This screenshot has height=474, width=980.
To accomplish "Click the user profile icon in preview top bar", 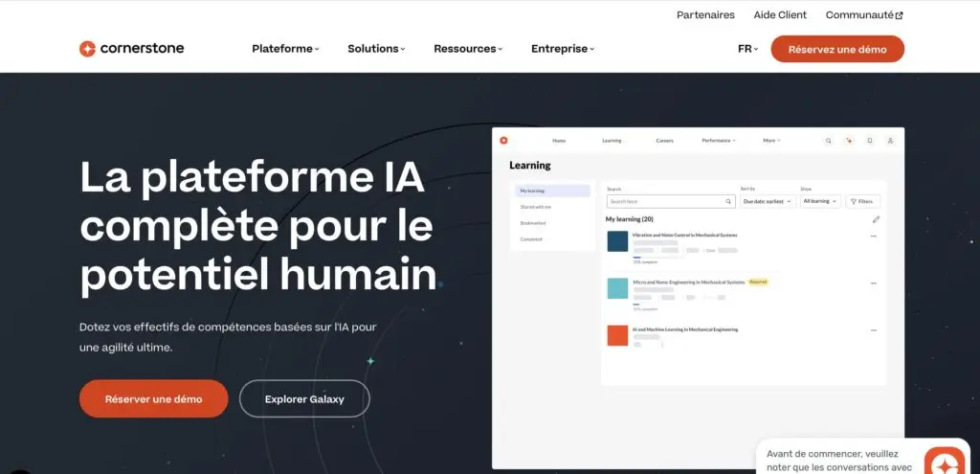I will coord(890,141).
